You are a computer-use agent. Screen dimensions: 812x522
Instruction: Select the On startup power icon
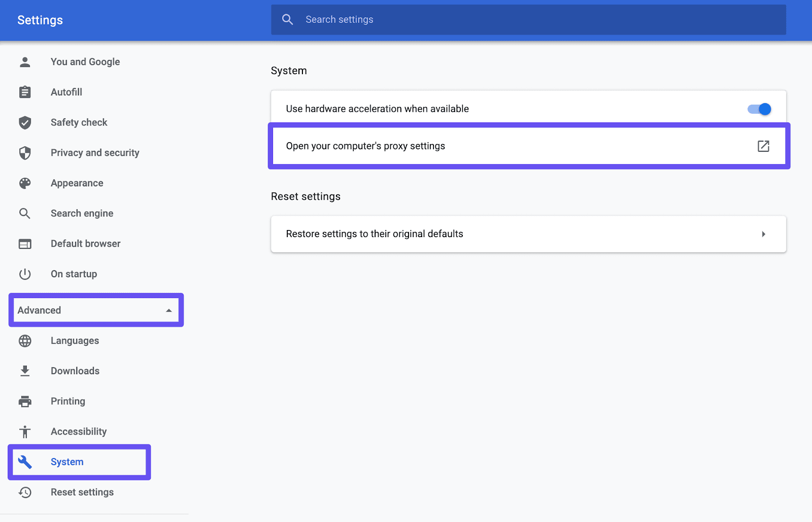[24, 274]
